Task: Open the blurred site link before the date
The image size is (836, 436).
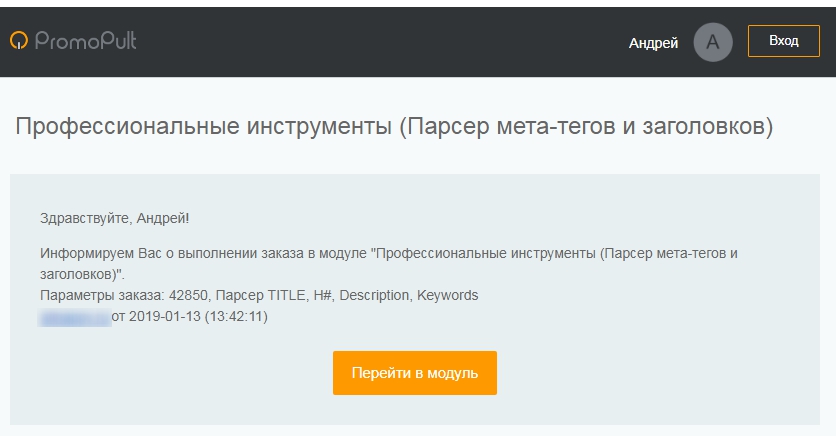Action: [x=74, y=317]
